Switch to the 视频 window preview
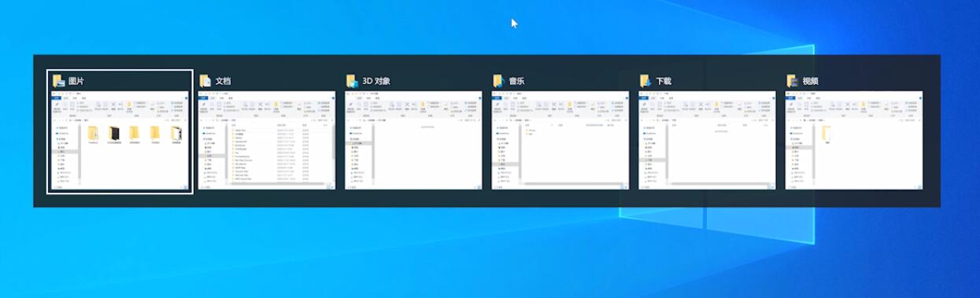The width and height of the screenshot is (980, 298). click(854, 140)
